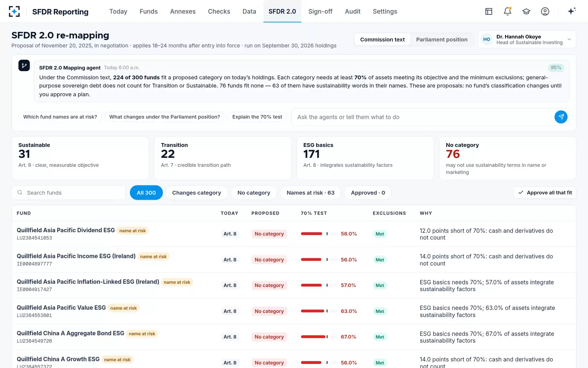Viewport: 588px width, 368px height.
Task: Go to the Audit tab
Action: (x=353, y=11)
